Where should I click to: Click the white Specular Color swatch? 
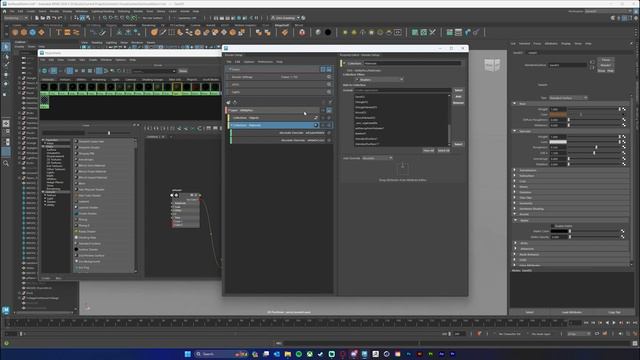tap(558, 142)
